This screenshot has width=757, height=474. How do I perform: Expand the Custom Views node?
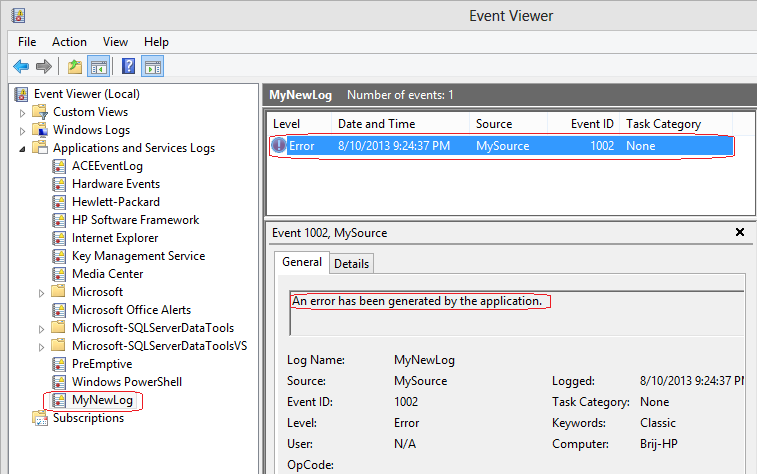22,113
